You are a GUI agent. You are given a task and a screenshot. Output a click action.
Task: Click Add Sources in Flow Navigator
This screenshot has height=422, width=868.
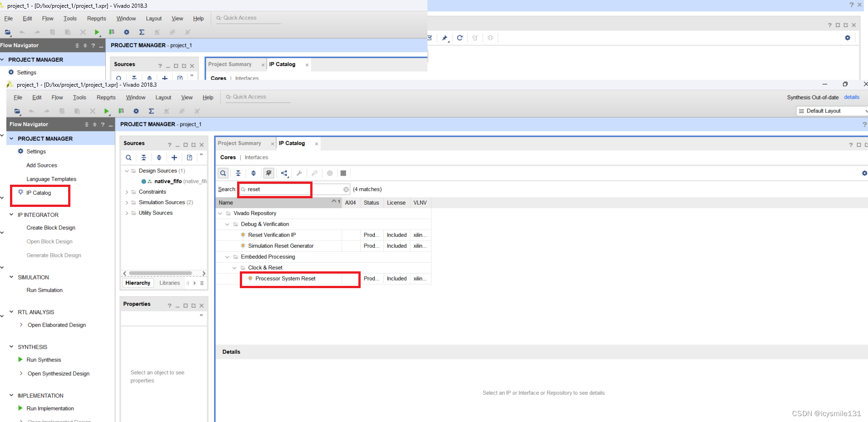tap(42, 165)
